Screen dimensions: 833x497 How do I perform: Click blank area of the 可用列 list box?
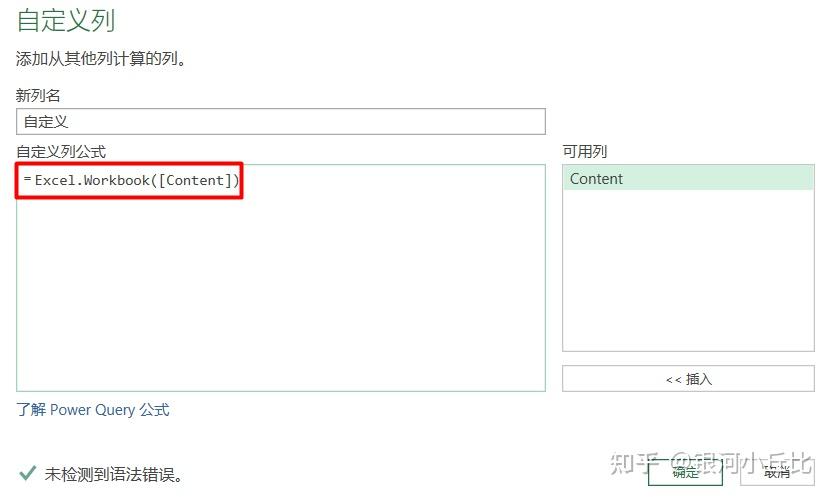(x=688, y=270)
